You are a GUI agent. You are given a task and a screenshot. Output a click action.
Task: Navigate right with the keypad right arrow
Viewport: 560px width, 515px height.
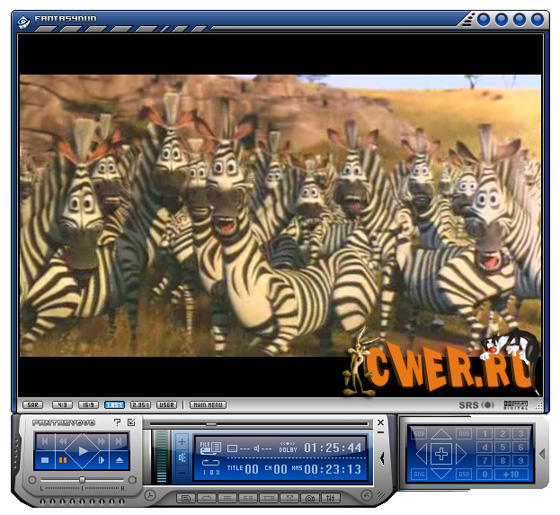pos(461,454)
